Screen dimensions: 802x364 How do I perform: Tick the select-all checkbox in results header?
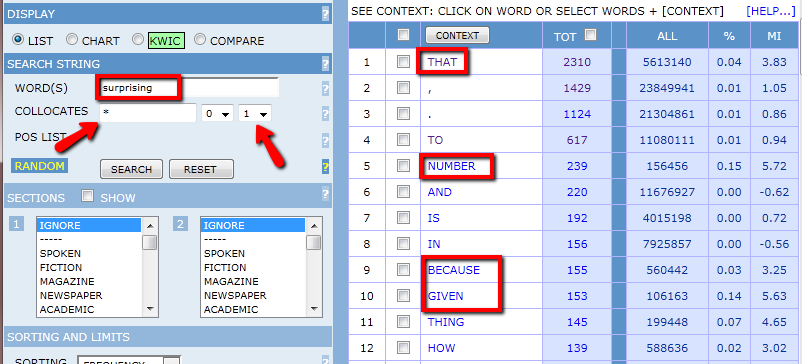pyautogui.click(x=404, y=35)
